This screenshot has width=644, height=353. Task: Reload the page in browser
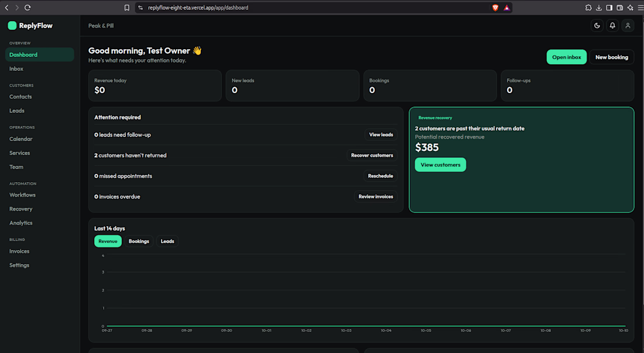(28, 8)
